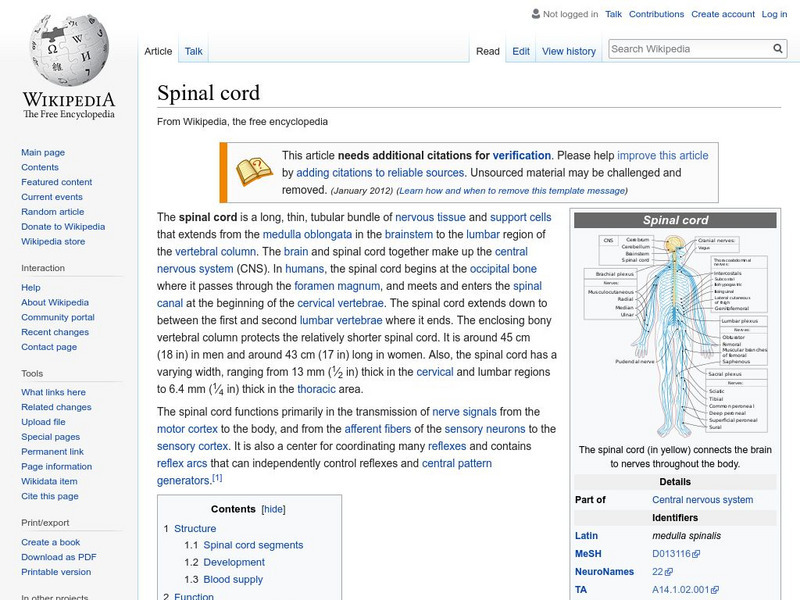This screenshot has width=800, height=600.
Task: Follow the occipital bone link
Action: coord(503,268)
